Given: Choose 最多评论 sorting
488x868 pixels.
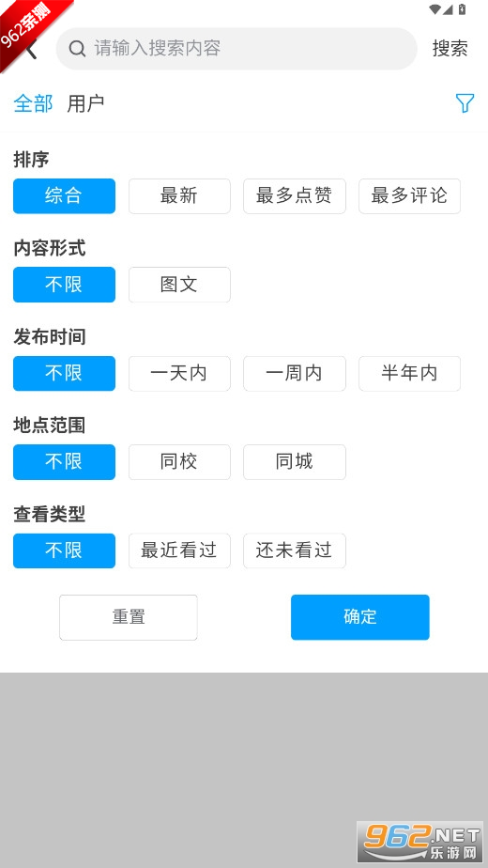Looking at the screenshot, I should 409,196.
